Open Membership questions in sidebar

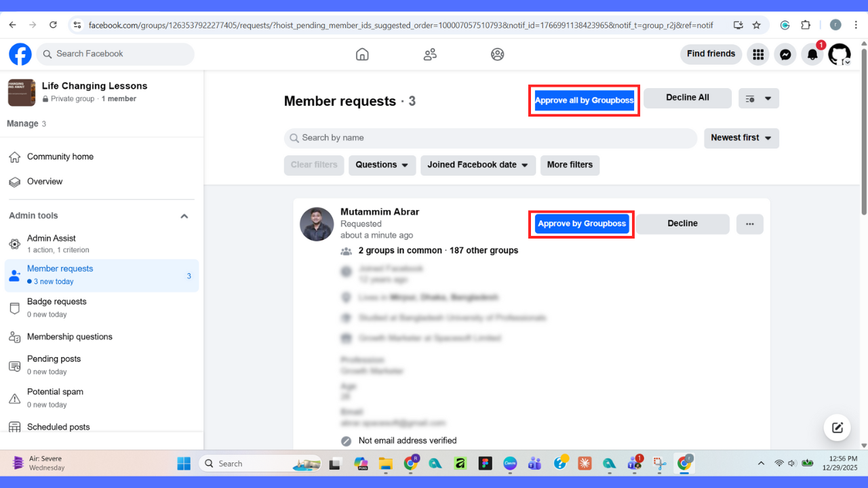pos(69,337)
